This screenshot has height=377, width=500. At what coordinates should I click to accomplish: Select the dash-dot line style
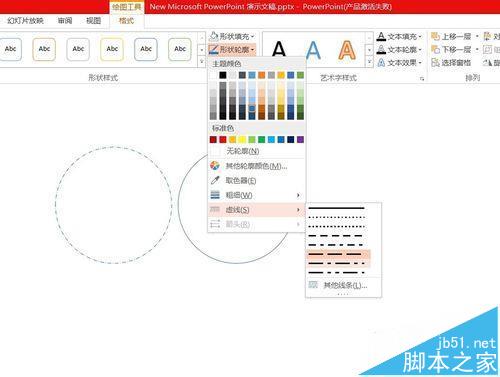337,245
